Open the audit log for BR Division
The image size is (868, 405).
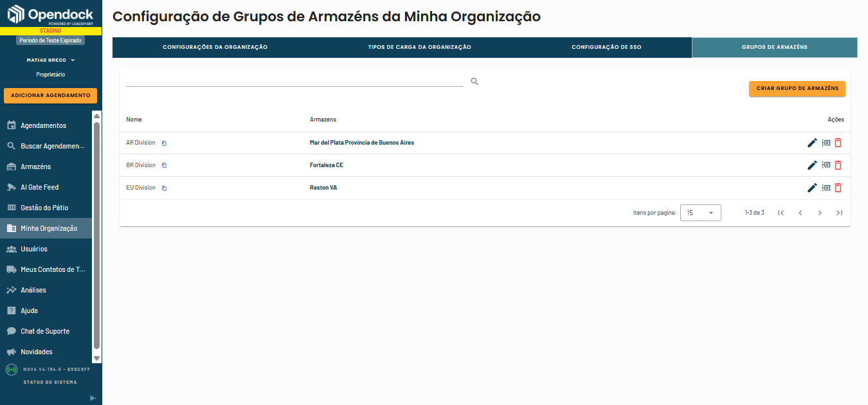coord(826,165)
